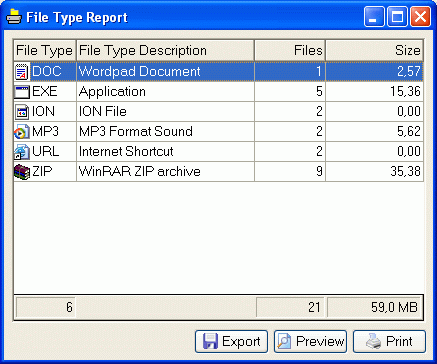437x364 pixels.
Task: Open the Preview of the report
Action: (x=310, y=341)
